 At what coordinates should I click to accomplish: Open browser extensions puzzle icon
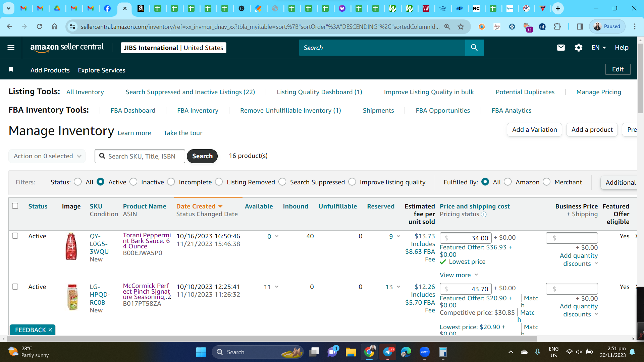(x=557, y=26)
